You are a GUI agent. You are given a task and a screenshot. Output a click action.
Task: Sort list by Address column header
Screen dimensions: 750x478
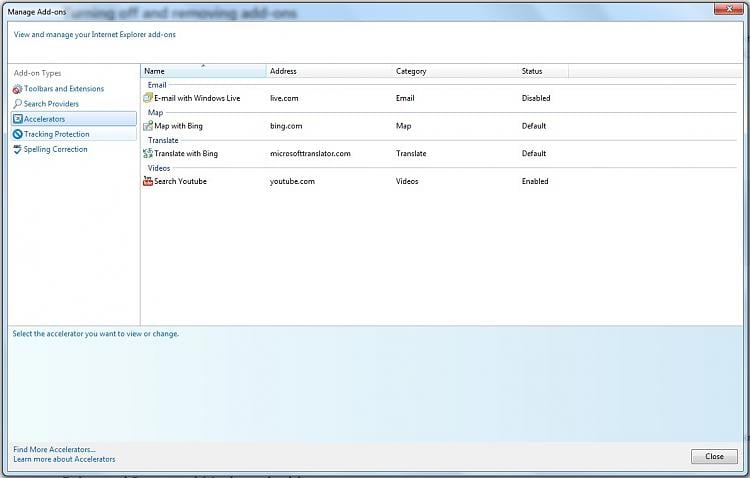[x=329, y=71]
